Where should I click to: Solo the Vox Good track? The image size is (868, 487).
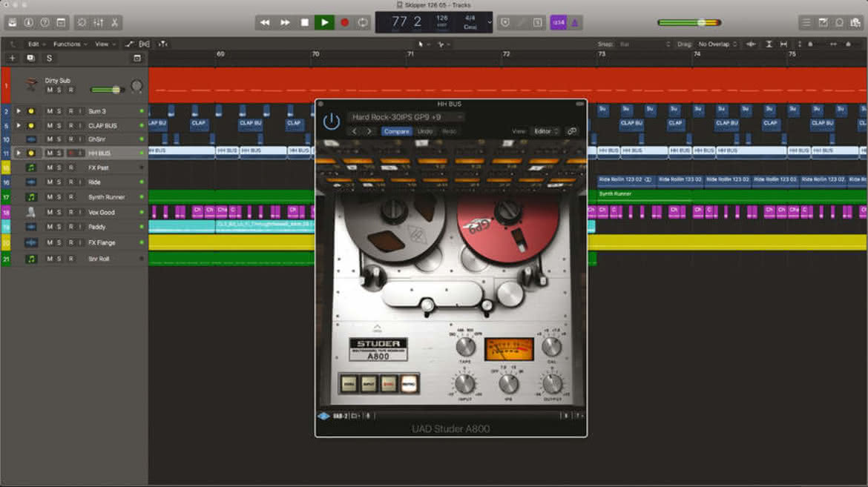[60, 212]
